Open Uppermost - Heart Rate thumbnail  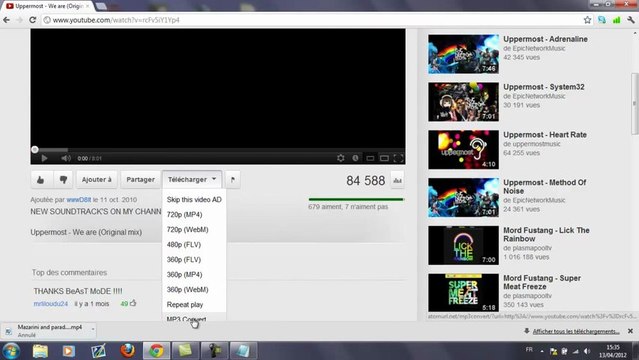click(463, 150)
